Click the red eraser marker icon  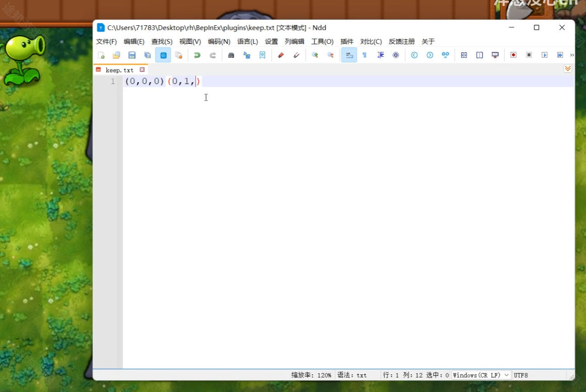pos(281,55)
